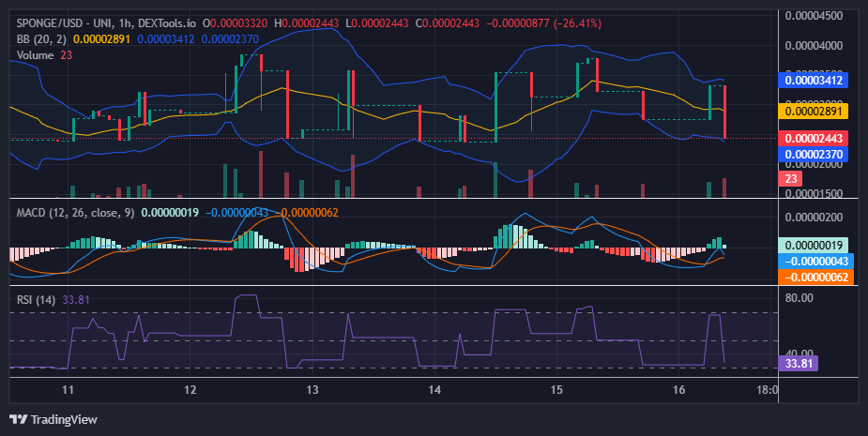Click date 16 on the time axis
The image size is (868, 436).
tap(678, 389)
